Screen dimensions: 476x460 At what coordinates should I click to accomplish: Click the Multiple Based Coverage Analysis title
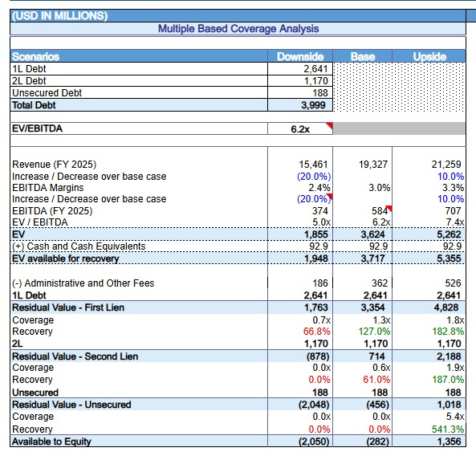tap(238, 29)
